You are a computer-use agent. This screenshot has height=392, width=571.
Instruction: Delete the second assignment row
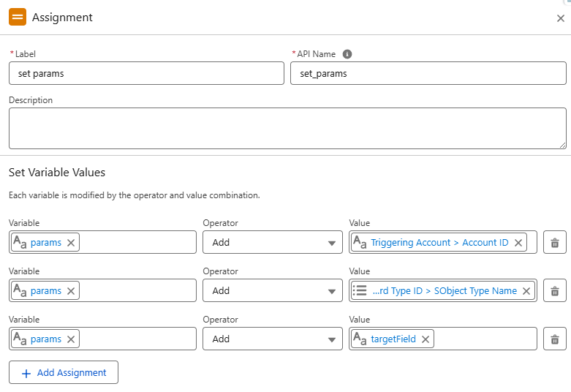554,290
